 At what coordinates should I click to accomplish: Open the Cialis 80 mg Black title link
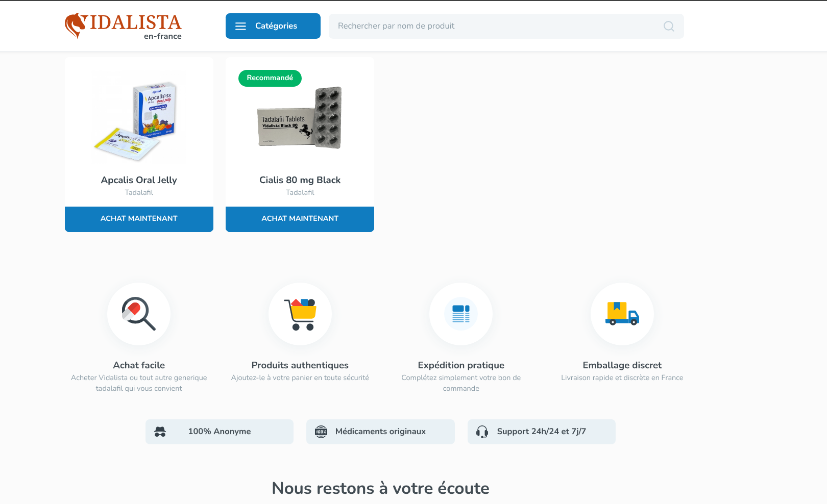300,180
